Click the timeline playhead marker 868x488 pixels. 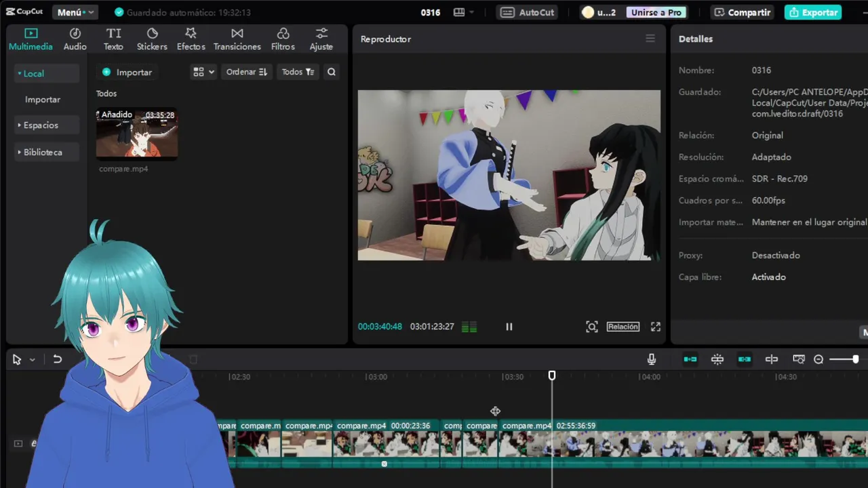(552, 375)
